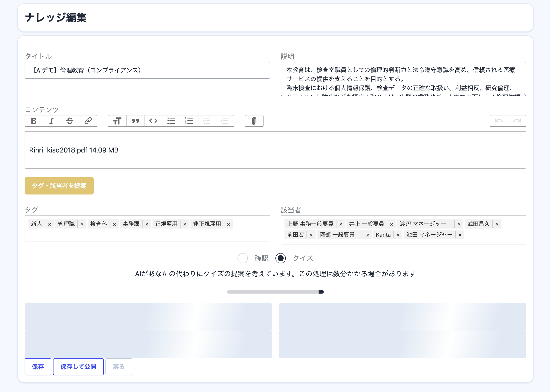
Task: Remove the 新人 tag
Action: click(x=50, y=224)
